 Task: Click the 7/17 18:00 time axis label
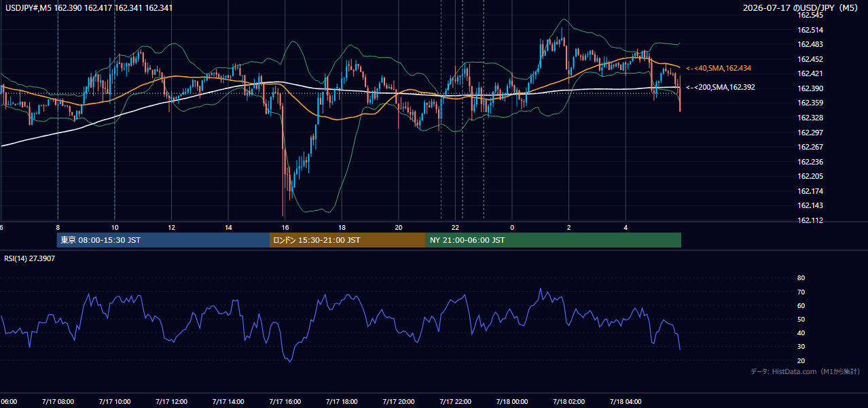click(342, 402)
